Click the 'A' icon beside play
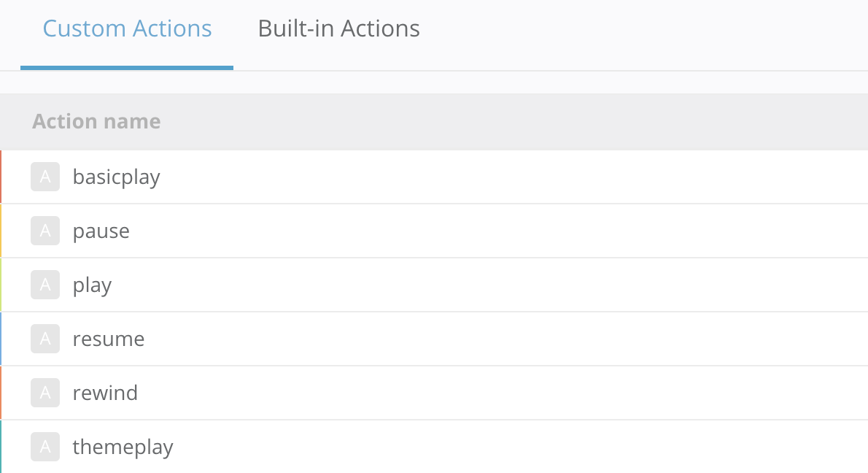Image resolution: width=868 pixels, height=473 pixels. coord(44,285)
